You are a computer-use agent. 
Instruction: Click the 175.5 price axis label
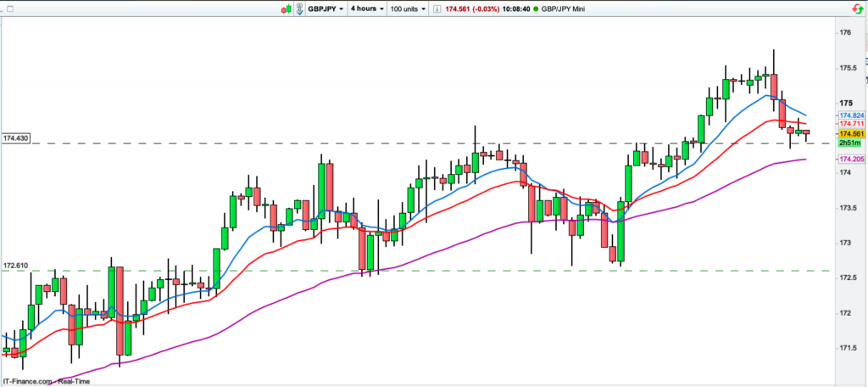[848, 68]
